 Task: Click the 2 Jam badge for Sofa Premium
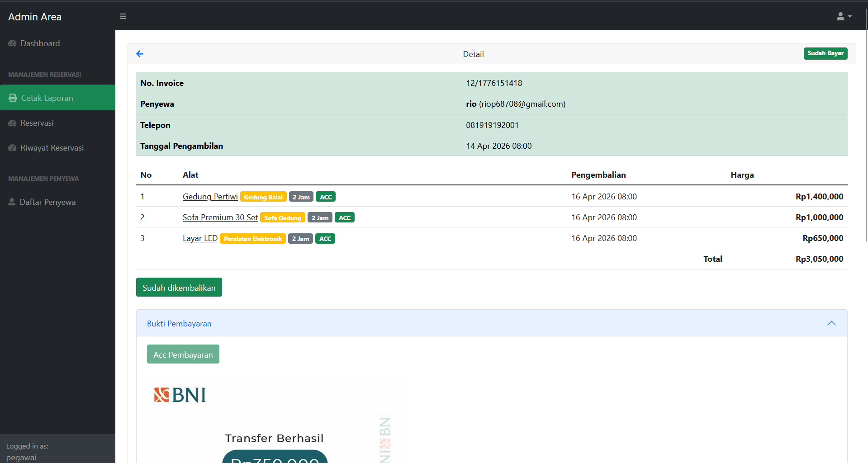pos(320,218)
